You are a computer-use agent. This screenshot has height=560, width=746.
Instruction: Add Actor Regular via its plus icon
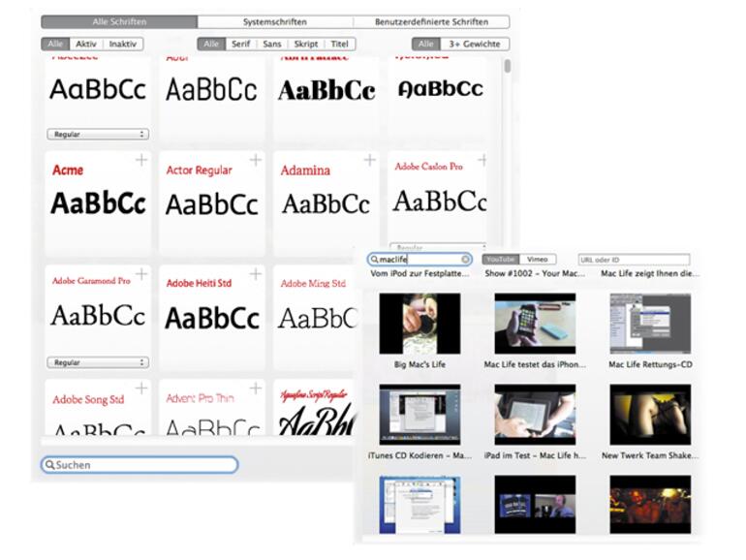pos(256,160)
